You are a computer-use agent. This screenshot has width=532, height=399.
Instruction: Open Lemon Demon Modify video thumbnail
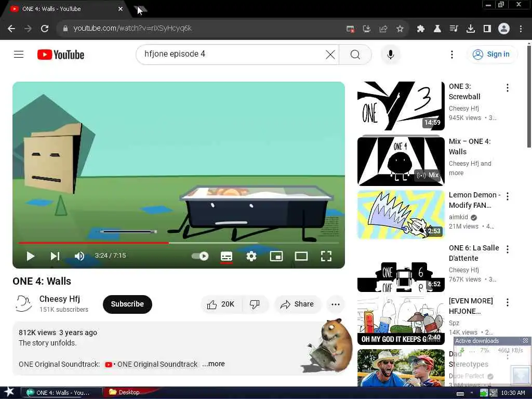(x=401, y=215)
